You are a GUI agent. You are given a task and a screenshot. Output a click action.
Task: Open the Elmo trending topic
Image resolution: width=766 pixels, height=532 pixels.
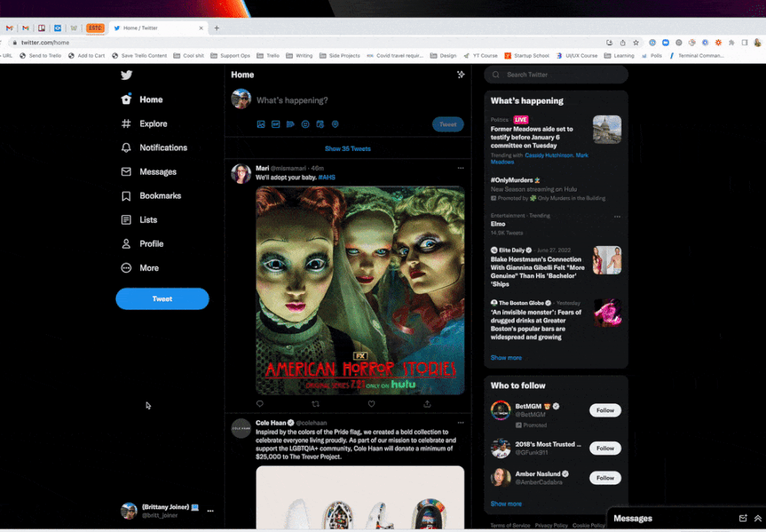pyautogui.click(x=498, y=225)
